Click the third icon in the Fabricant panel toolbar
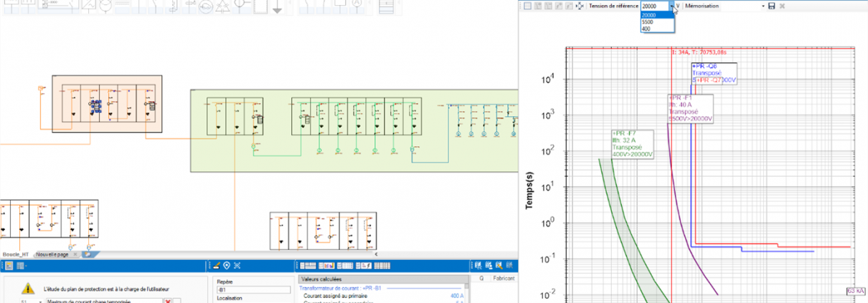 tap(497, 266)
